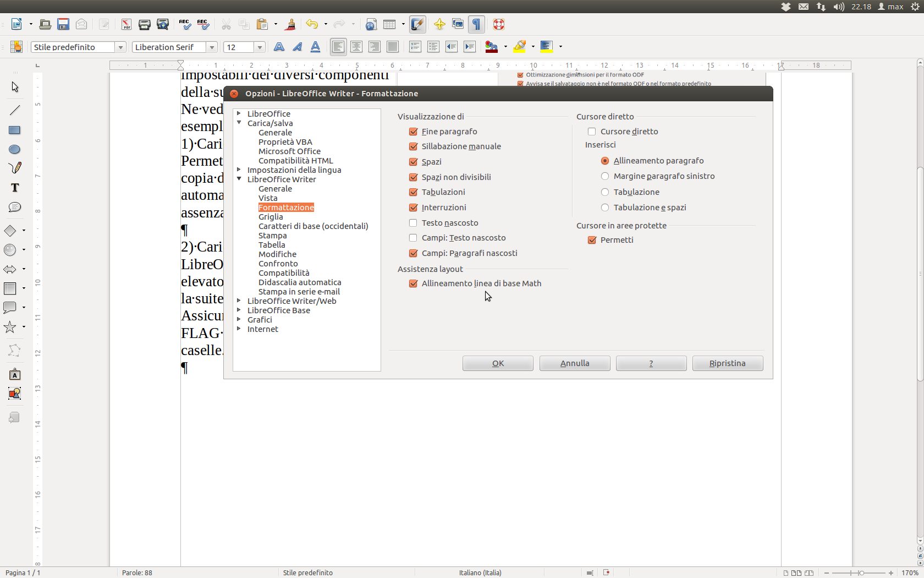Viewport: 924px width, 578px height.
Task: Select Tabella in the options tree
Action: click(272, 245)
